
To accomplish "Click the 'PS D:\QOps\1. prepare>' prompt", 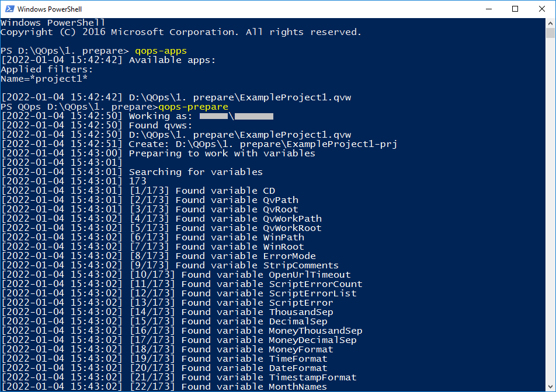I will point(64,51).
